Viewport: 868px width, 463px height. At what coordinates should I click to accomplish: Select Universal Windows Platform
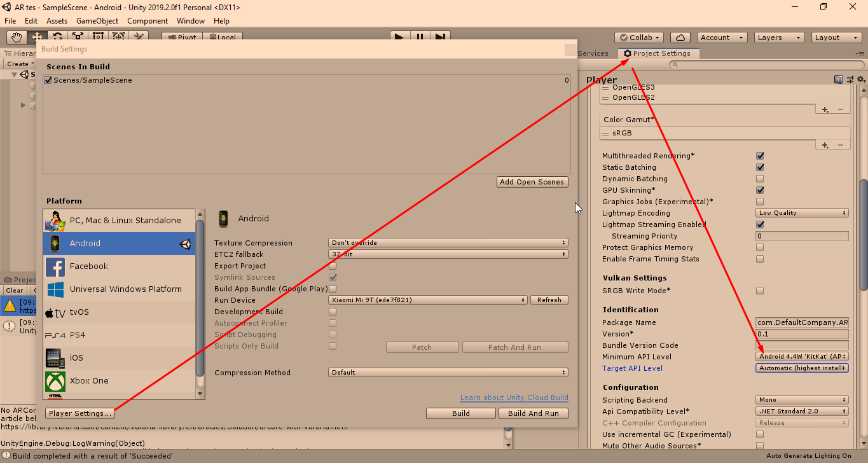pyautogui.click(x=119, y=289)
